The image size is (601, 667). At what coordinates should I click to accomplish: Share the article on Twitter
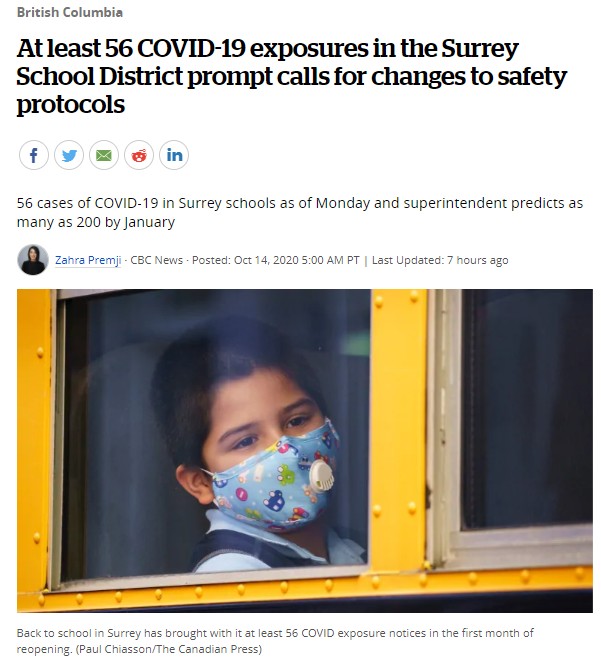point(69,155)
